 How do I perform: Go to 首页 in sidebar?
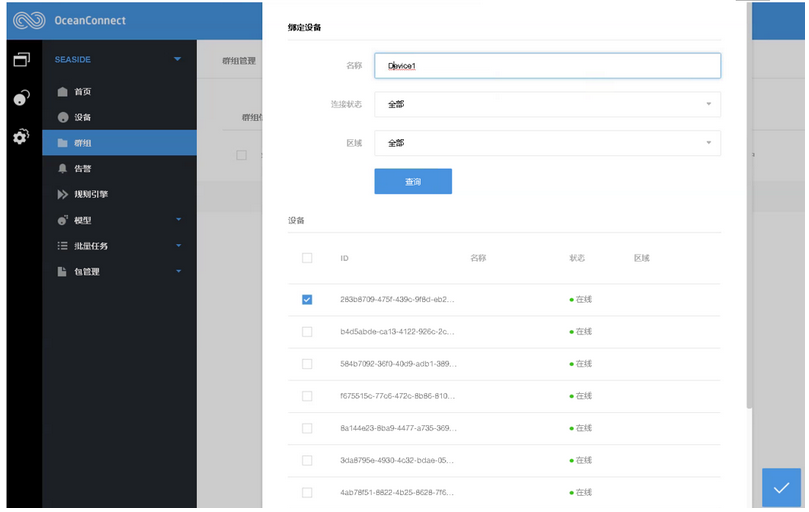point(119,91)
